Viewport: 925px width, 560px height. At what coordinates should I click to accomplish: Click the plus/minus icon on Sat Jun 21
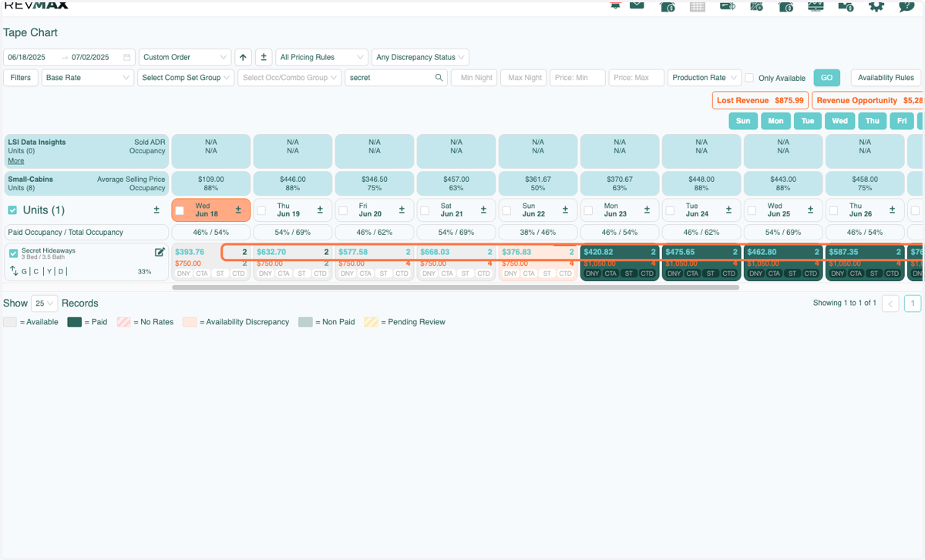(483, 210)
